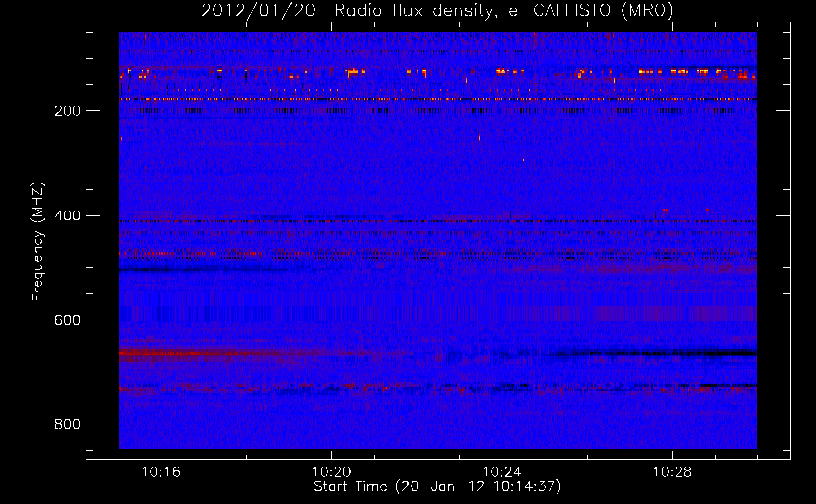The image size is (816, 504).
Task: Select the 10:24 time tick label
Action: pyautogui.click(x=502, y=472)
